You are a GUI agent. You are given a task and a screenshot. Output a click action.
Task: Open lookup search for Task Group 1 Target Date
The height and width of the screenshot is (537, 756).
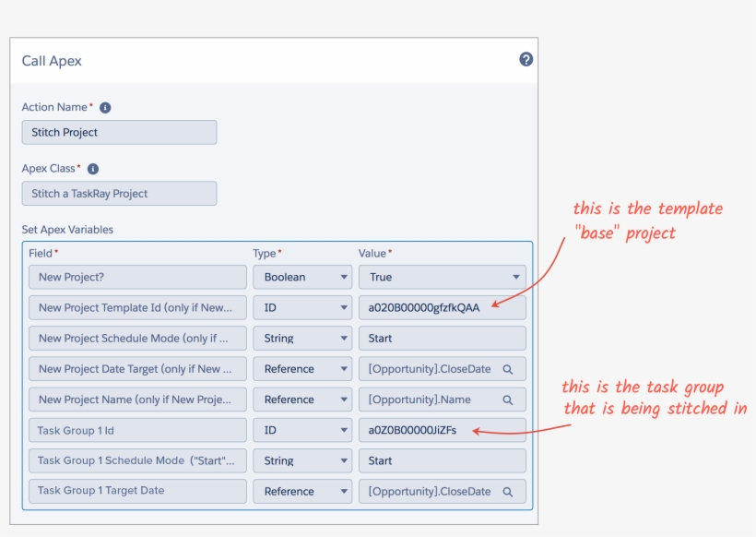509,491
